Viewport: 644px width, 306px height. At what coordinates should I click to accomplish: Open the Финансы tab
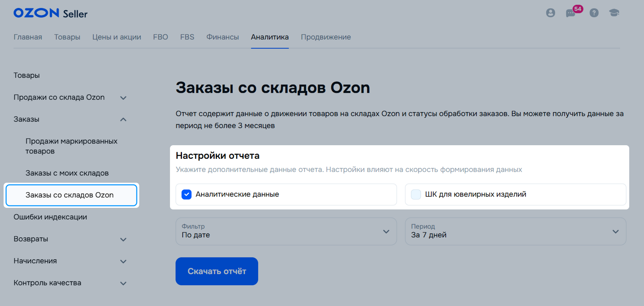pos(223,37)
